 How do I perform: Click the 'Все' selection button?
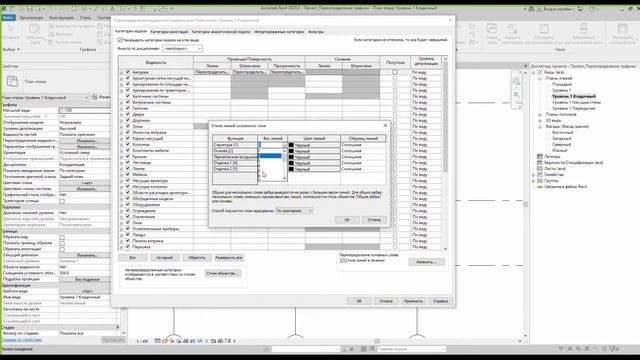coord(133,258)
